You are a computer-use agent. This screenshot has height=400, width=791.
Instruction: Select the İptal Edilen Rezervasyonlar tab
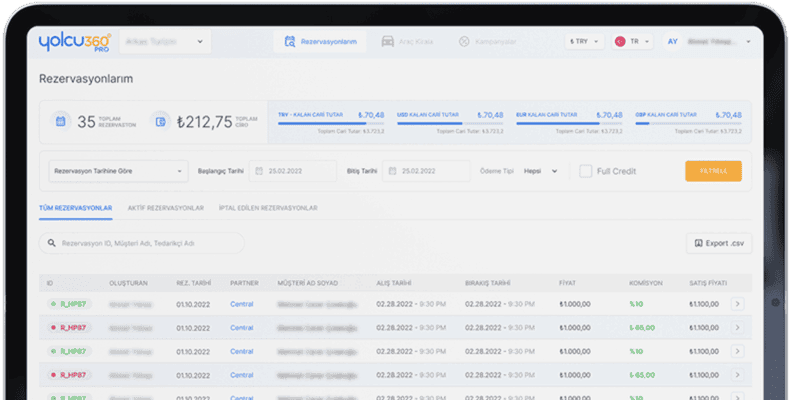point(267,208)
